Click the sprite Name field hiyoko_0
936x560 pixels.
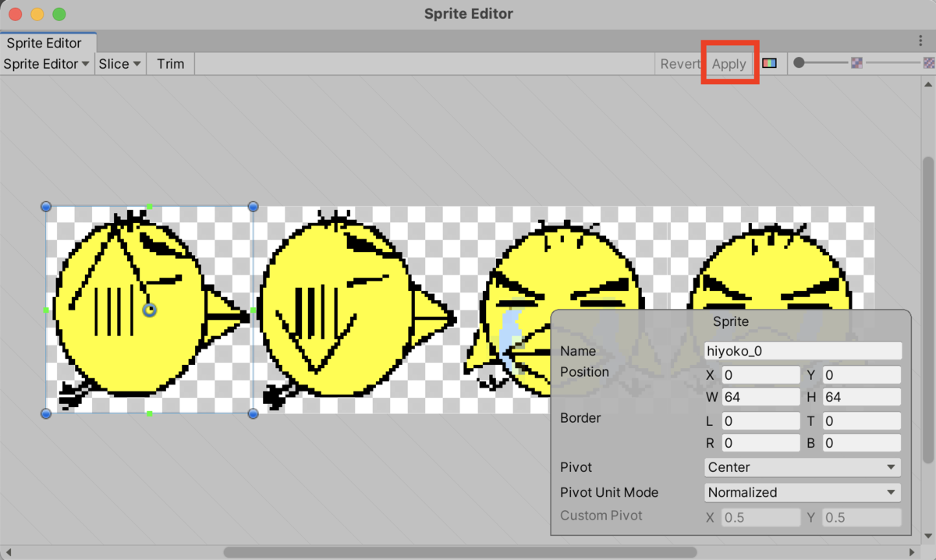[x=803, y=351]
